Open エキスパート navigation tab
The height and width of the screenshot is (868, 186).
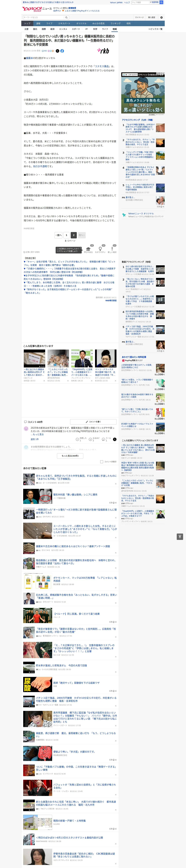pyautogui.click(x=64, y=24)
